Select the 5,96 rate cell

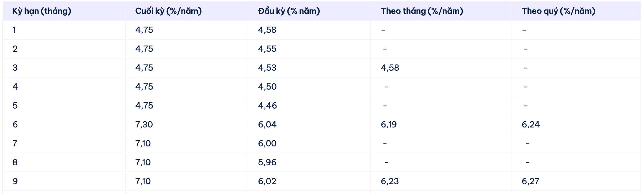267,162
